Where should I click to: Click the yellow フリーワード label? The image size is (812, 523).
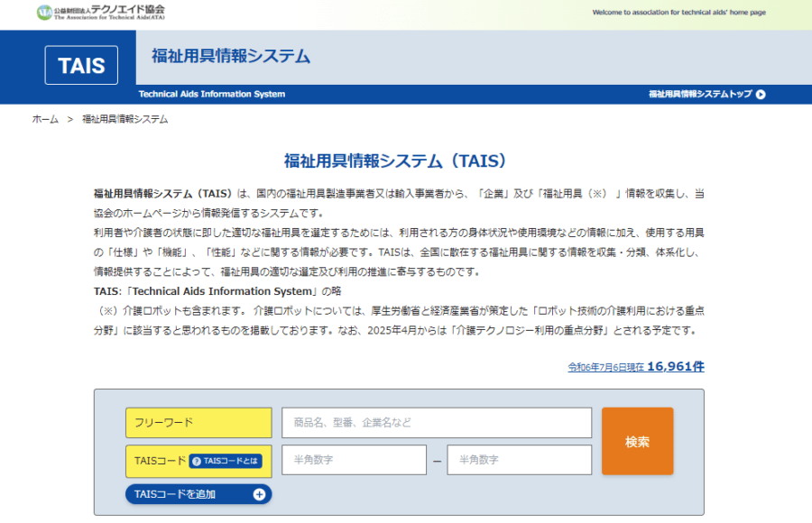click(198, 423)
